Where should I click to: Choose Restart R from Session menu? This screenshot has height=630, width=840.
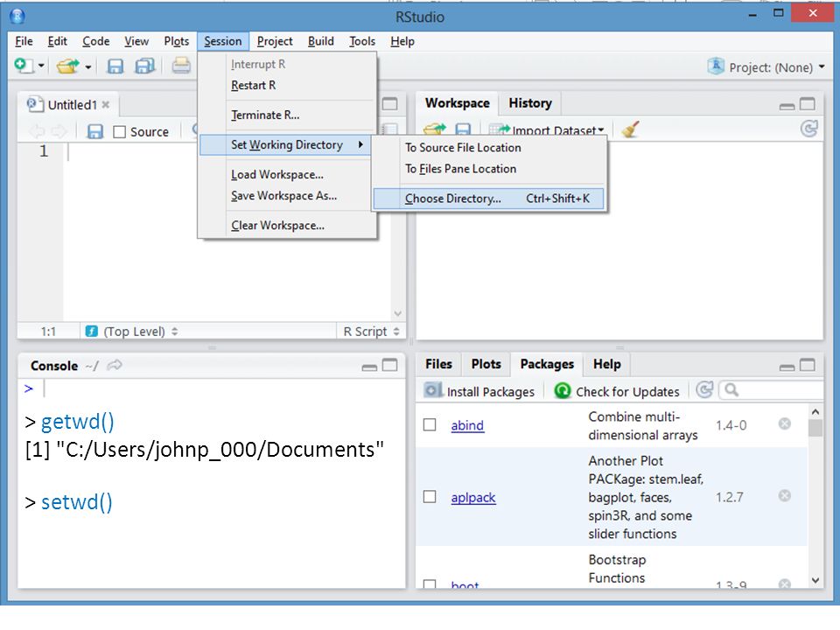click(x=287, y=85)
